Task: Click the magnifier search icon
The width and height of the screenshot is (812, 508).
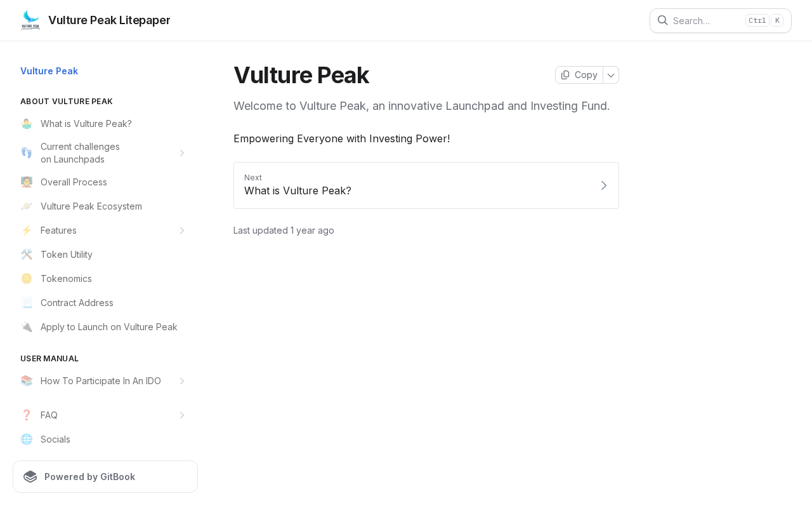Action: pos(662,20)
